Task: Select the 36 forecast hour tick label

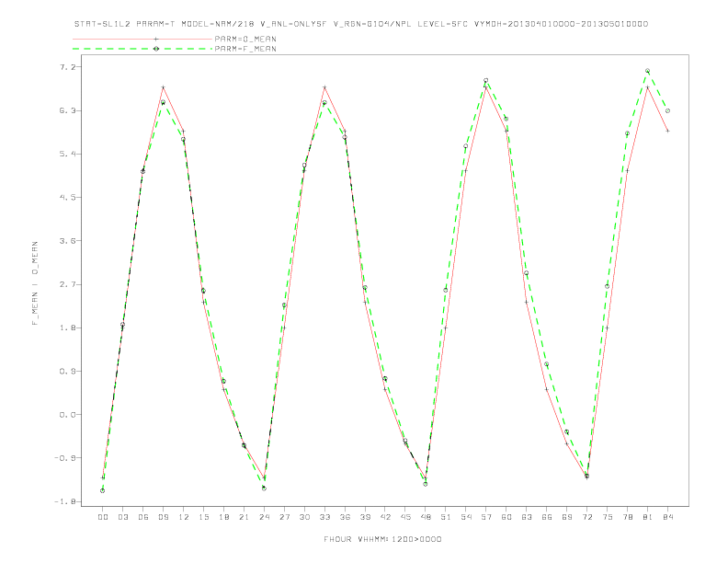Action: (x=345, y=517)
